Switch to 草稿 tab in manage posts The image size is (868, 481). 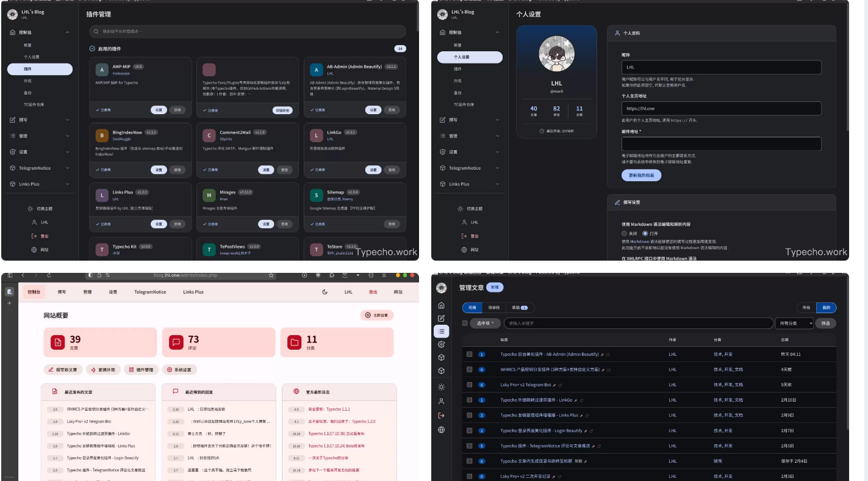point(520,308)
